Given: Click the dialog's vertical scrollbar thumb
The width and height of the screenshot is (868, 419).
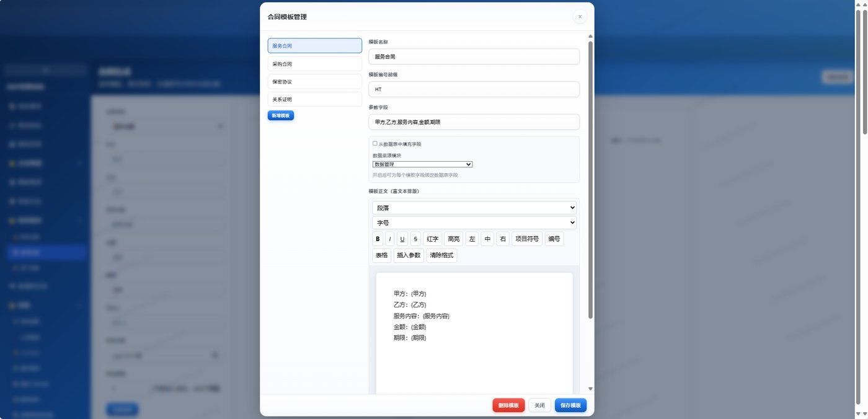Looking at the screenshot, I should 590,180.
